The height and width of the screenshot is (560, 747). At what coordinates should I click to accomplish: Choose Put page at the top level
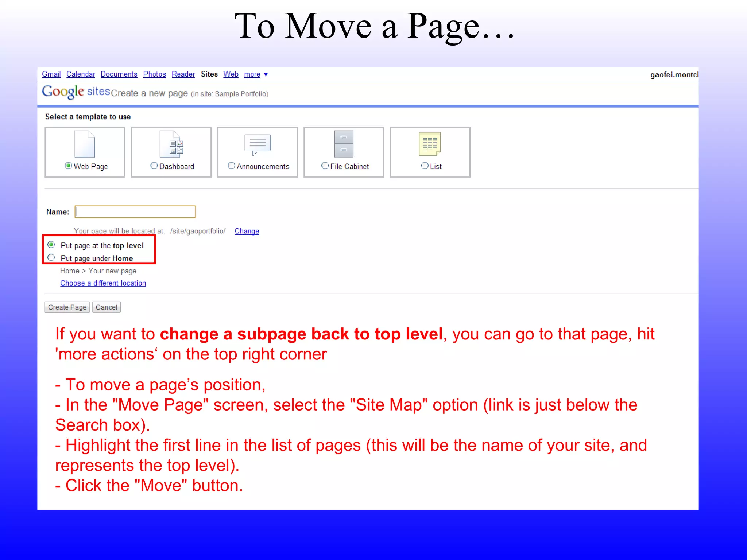click(x=51, y=245)
